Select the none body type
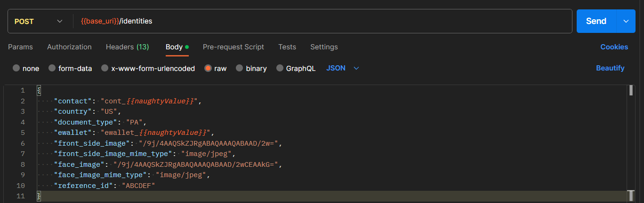Image resolution: width=644 pixels, height=203 pixels. [x=26, y=68]
